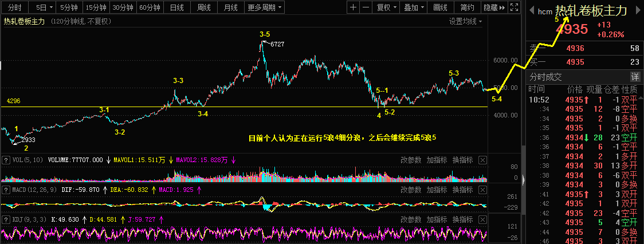Click 加指标 in MACD panel
Image resolution: width=644 pixels, height=244 pixels.
point(437,190)
